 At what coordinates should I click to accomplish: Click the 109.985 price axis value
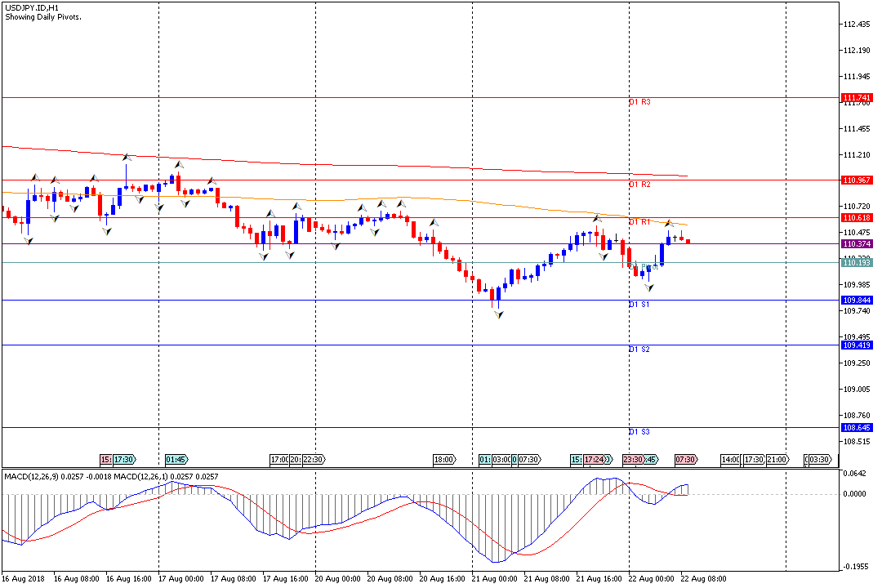857,285
